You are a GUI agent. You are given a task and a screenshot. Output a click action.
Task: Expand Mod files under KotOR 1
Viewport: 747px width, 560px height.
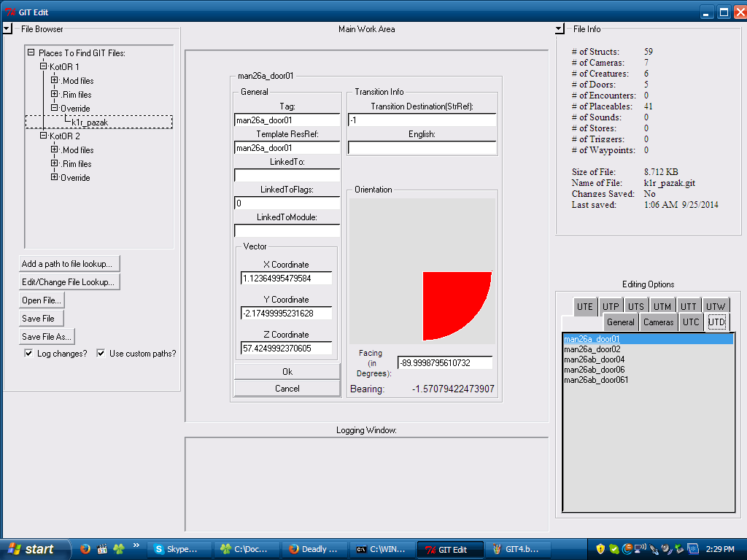[54, 80]
